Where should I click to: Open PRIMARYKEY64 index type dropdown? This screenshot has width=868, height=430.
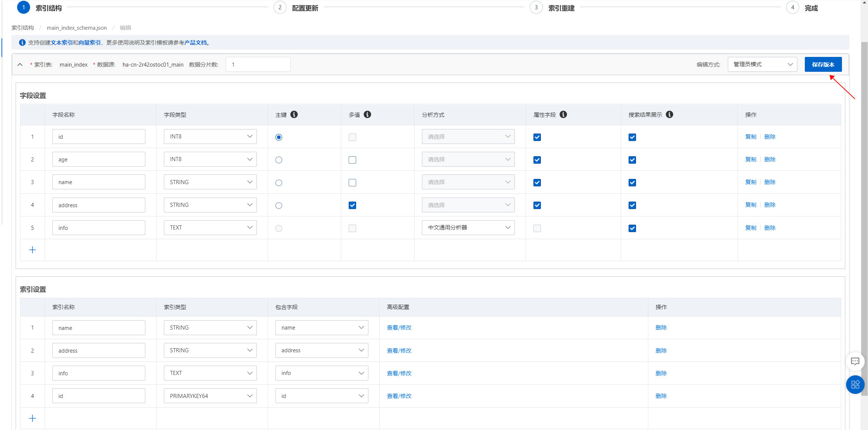[x=210, y=396]
